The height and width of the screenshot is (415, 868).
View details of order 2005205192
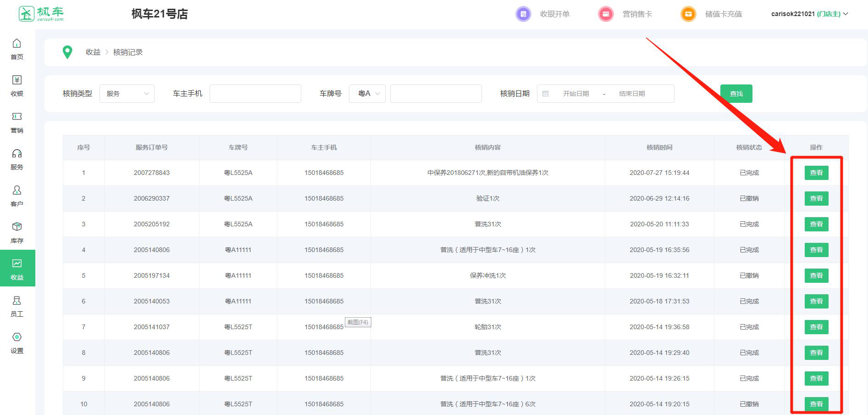[817, 224]
